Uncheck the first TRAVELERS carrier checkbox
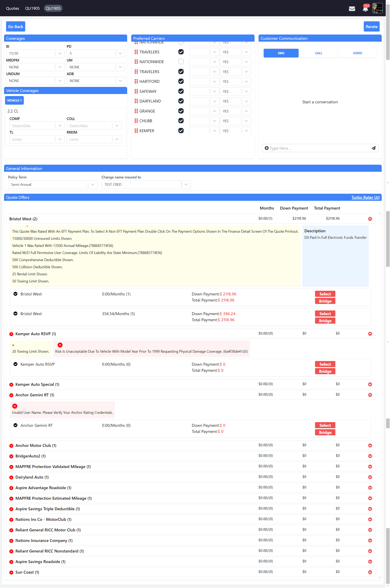The width and height of the screenshot is (390, 588). coord(181,52)
